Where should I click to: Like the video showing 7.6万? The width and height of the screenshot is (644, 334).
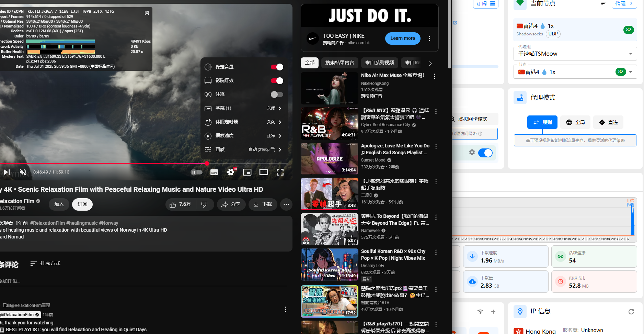(x=180, y=204)
